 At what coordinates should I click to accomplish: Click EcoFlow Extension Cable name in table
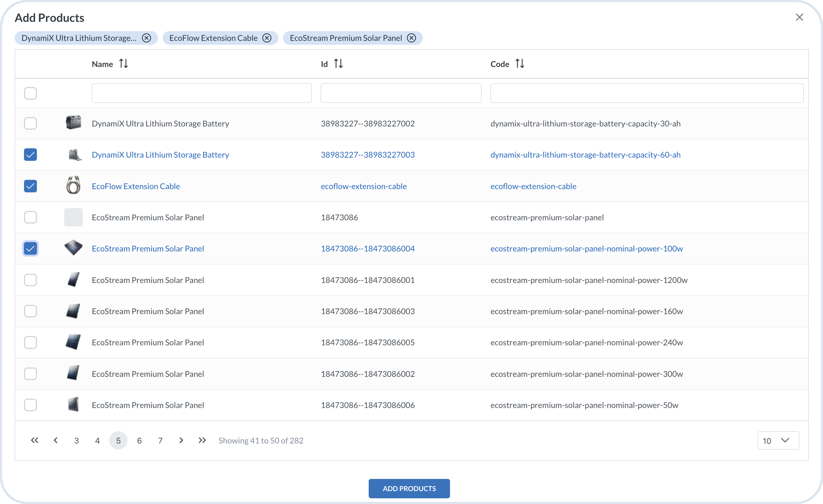click(136, 186)
